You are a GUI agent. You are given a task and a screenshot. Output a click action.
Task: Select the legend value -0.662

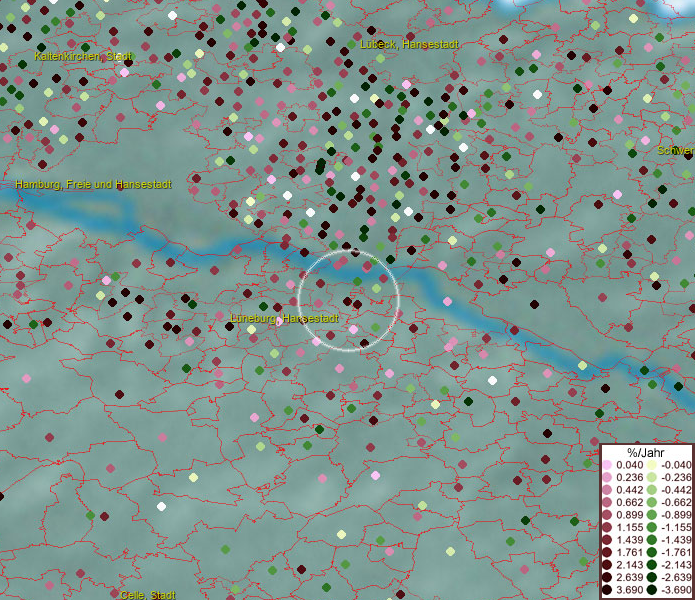tap(676, 503)
